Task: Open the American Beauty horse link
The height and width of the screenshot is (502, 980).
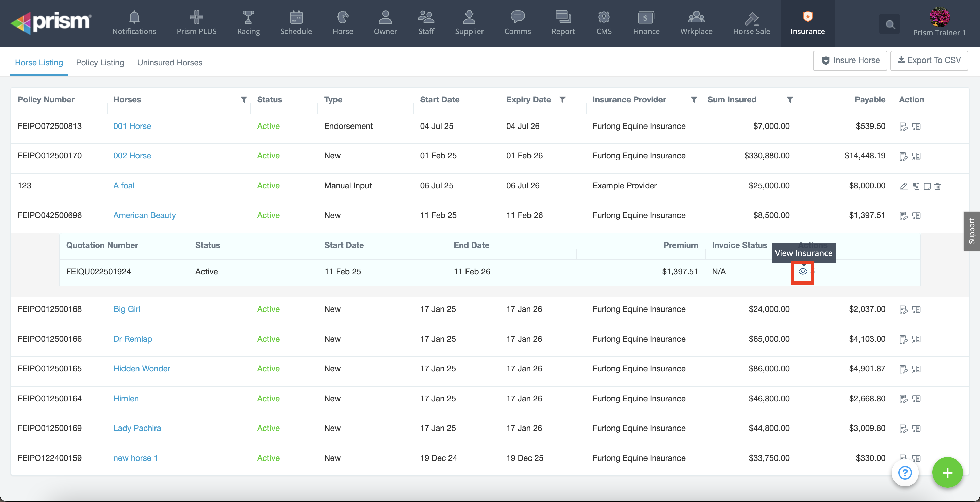Action: tap(144, 215)
